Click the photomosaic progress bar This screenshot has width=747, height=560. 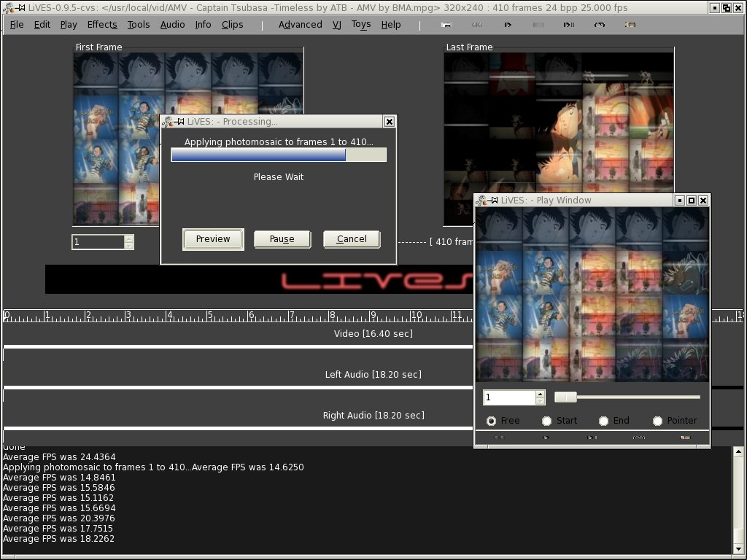click(279, 155)
